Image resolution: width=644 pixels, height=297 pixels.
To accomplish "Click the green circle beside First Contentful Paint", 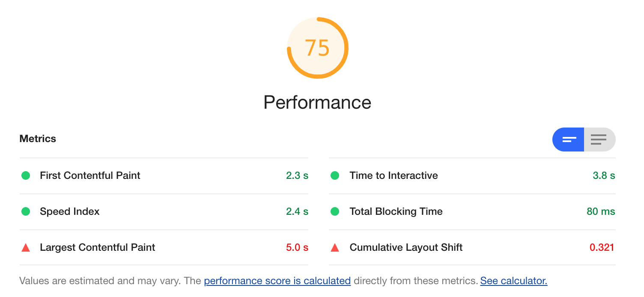I will pos(26,175).
